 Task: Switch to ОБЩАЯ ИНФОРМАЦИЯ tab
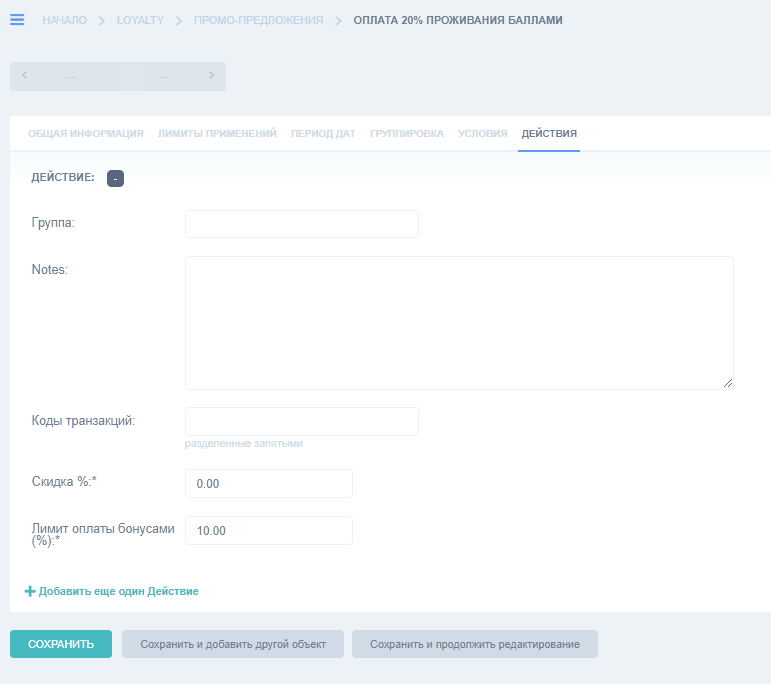pos(86,133)
